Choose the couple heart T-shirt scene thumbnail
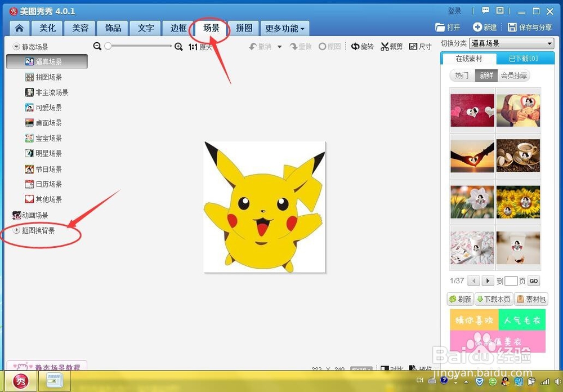This screenshot has height=392, width=563. [518, 110]
